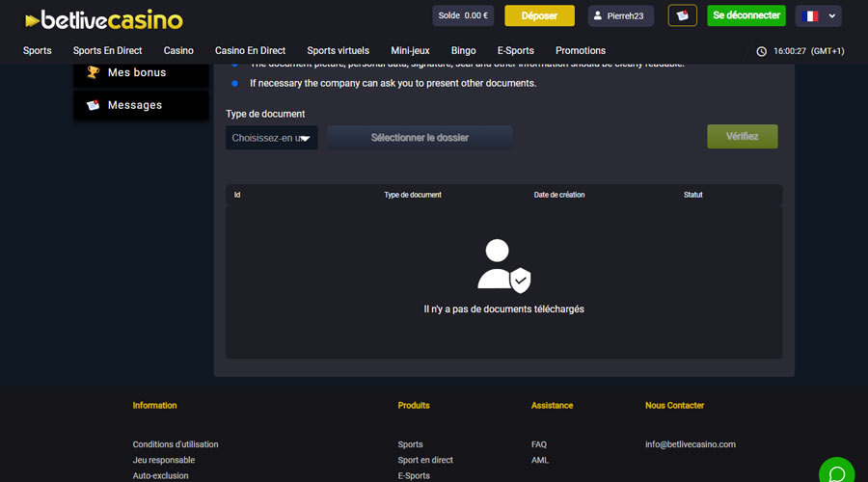Image resolution: width=868 pixels, height=482 pixels.
Task: Click the Statut column header
Action: 693,195
